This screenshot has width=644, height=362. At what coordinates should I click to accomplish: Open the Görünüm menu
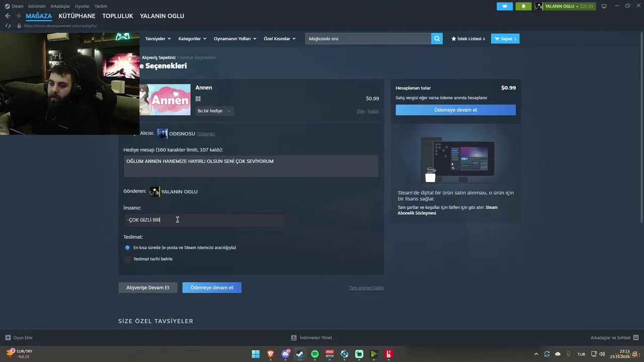[37, 6]
